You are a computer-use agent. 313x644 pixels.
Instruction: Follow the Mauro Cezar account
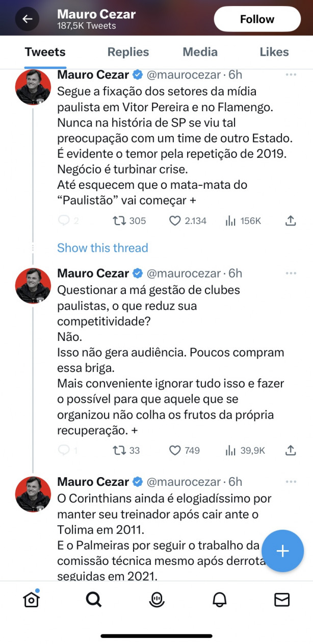pyautogui.click(x=257, y=18)
